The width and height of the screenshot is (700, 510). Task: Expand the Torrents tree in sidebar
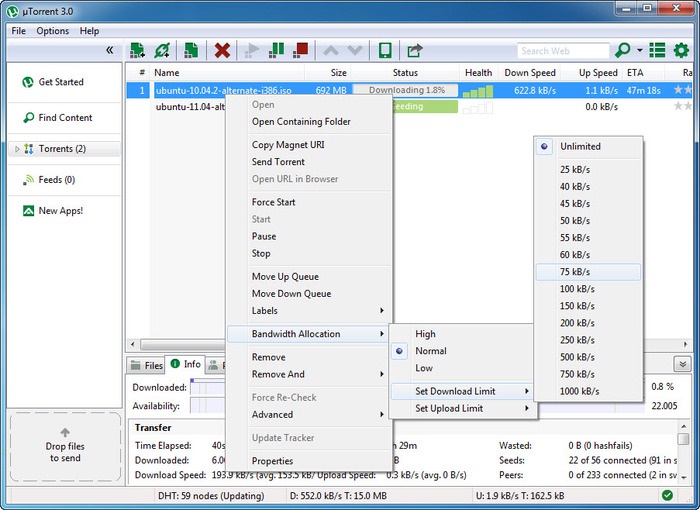(17, 149)
